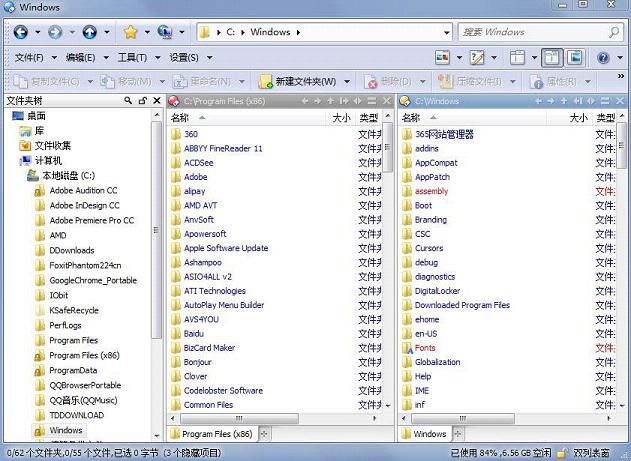Click the 新建文件夹(W) toolbar button
The width and height of the screenshot is (631, 461).
point(305,81)
